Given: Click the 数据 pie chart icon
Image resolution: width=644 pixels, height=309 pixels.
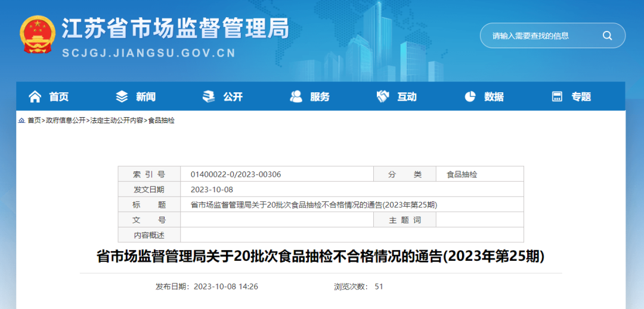Looking at the screenshot, I should tap(470, 96).
